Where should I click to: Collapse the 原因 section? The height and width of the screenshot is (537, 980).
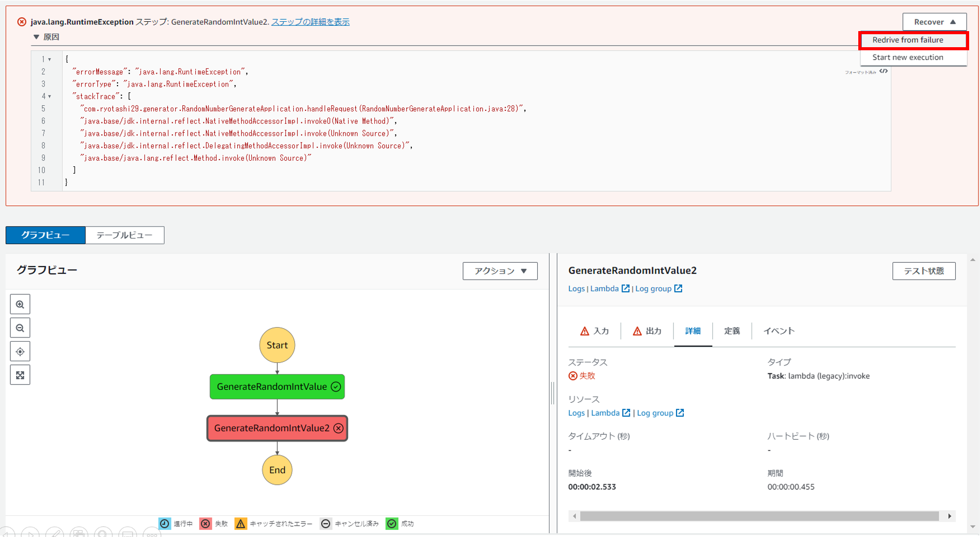[36, 37]
